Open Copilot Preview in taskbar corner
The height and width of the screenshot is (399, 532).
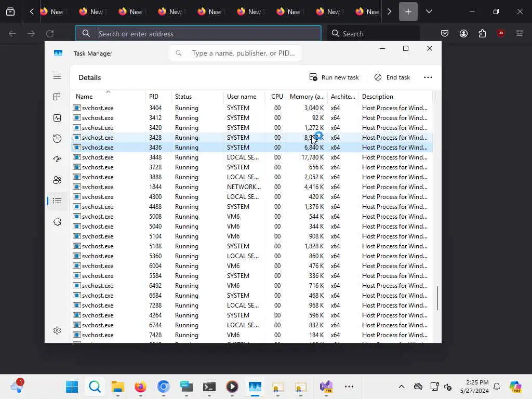click(515, 387)
